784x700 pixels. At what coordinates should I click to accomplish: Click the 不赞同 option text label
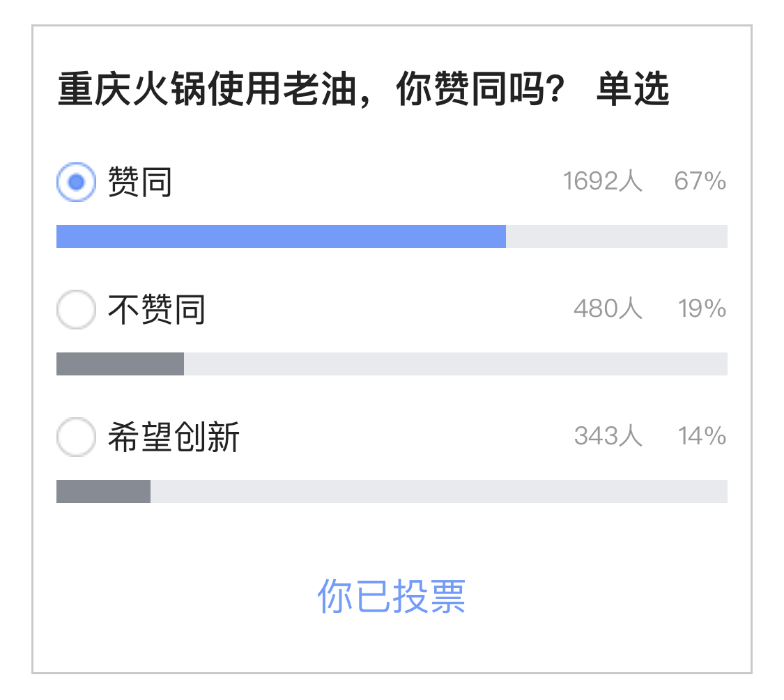[x=155, y=309]
